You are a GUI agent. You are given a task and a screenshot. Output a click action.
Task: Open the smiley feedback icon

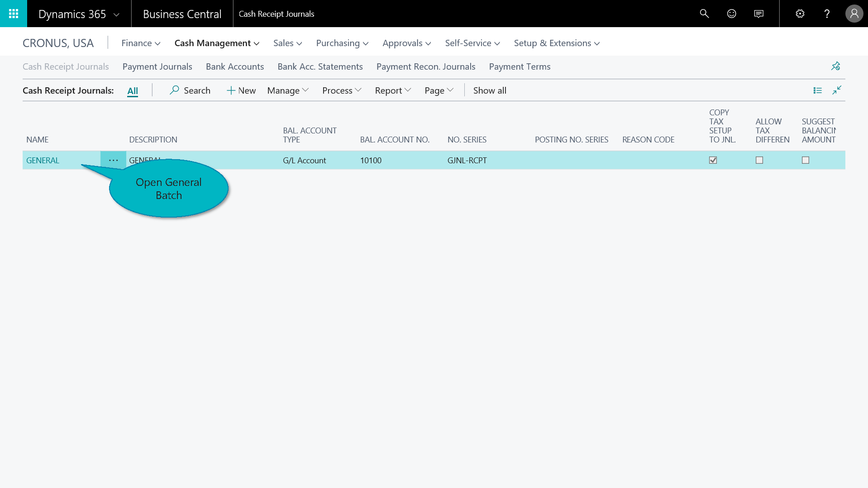tap(731, 14)
